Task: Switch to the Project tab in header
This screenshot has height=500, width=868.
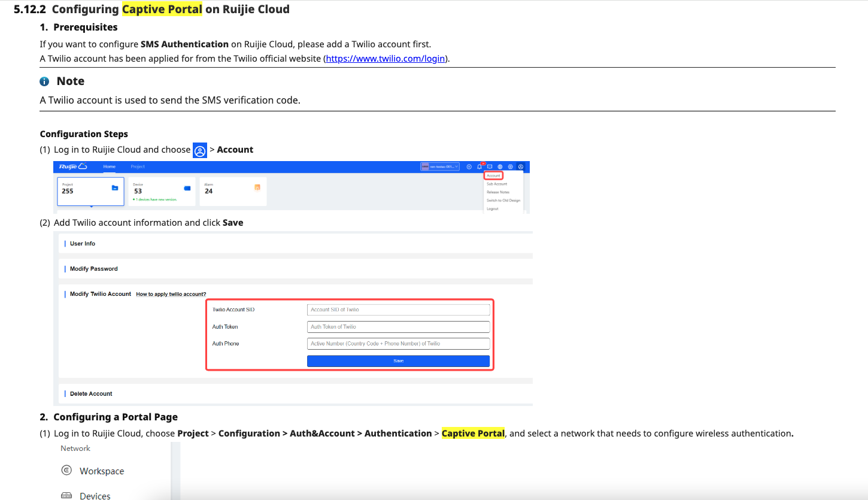Action: (x=138, y=166)
